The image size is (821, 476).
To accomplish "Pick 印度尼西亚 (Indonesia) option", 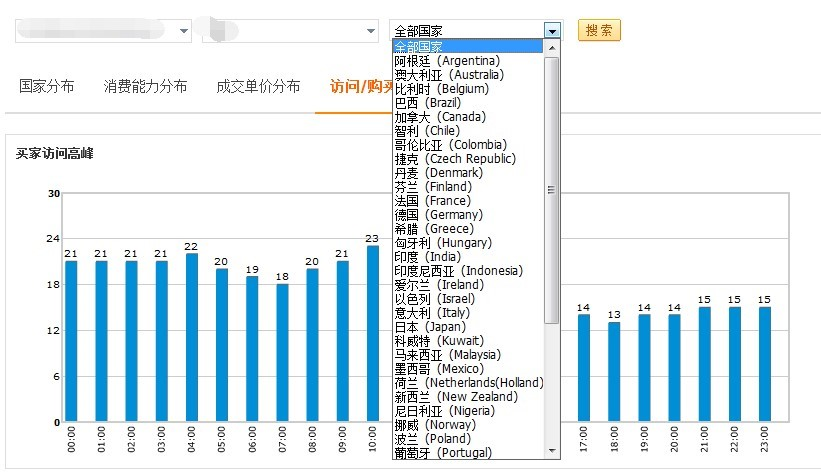I will coord(468,271).
